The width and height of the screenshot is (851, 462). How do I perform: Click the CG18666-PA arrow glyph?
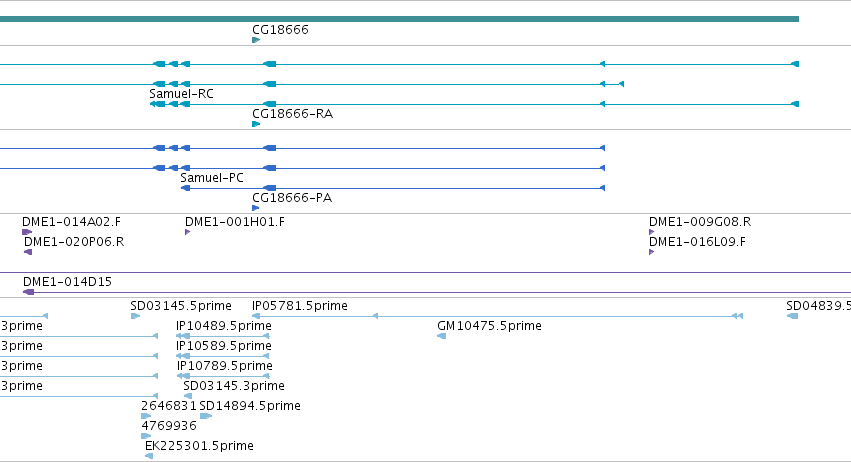point(256,208)
